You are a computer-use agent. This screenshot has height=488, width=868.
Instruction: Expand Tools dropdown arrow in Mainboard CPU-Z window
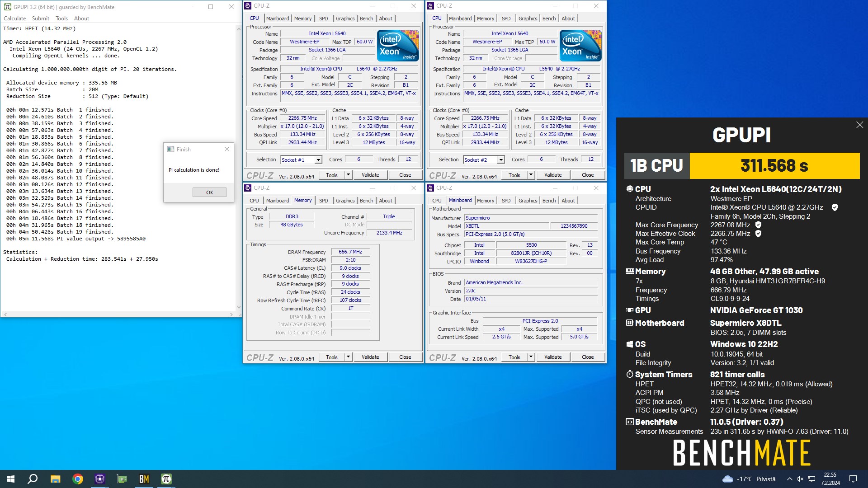pyautogui.click(x=531, y=357)
